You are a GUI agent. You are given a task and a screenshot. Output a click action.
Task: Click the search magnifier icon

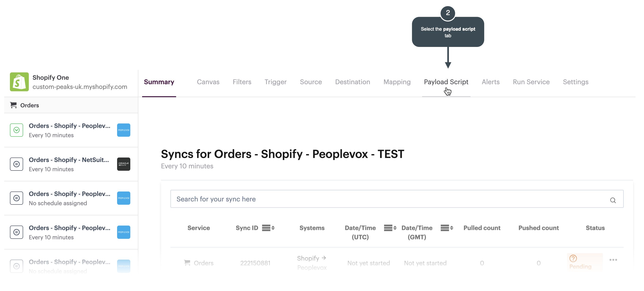point(613,200)
